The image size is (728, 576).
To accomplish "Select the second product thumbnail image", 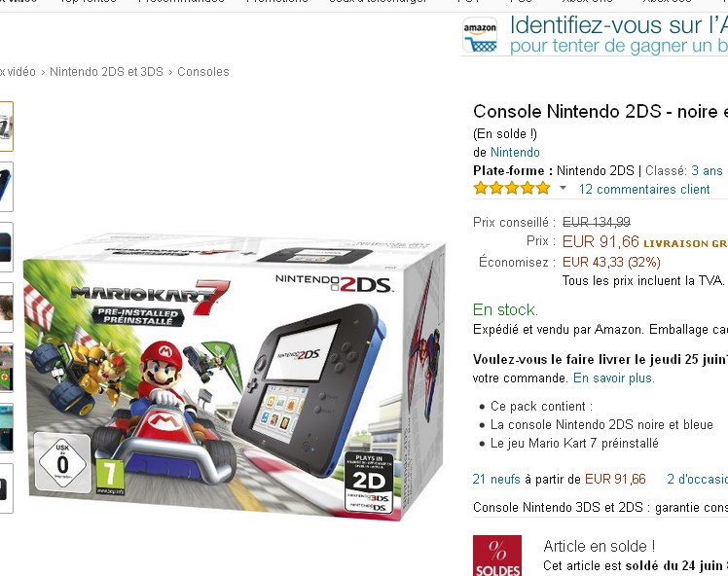I will pyautogui.click(x=6, y=187).
